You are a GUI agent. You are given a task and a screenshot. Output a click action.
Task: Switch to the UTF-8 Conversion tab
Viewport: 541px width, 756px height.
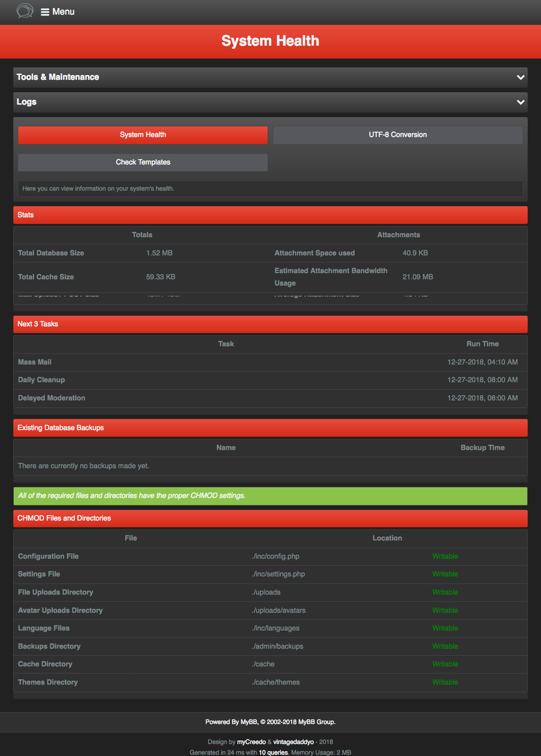point(398,135)
